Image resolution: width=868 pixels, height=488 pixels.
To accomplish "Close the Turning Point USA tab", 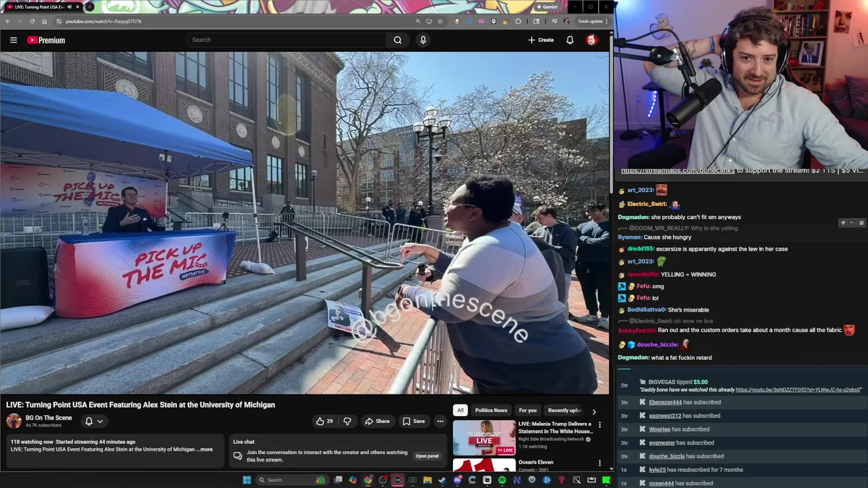I will click(x=77, y=7).
